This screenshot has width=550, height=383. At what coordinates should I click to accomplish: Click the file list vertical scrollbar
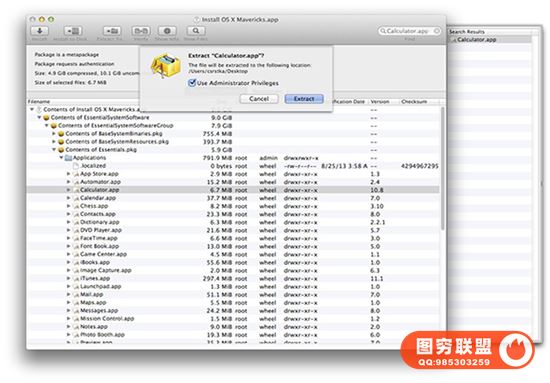pos(443,168)
